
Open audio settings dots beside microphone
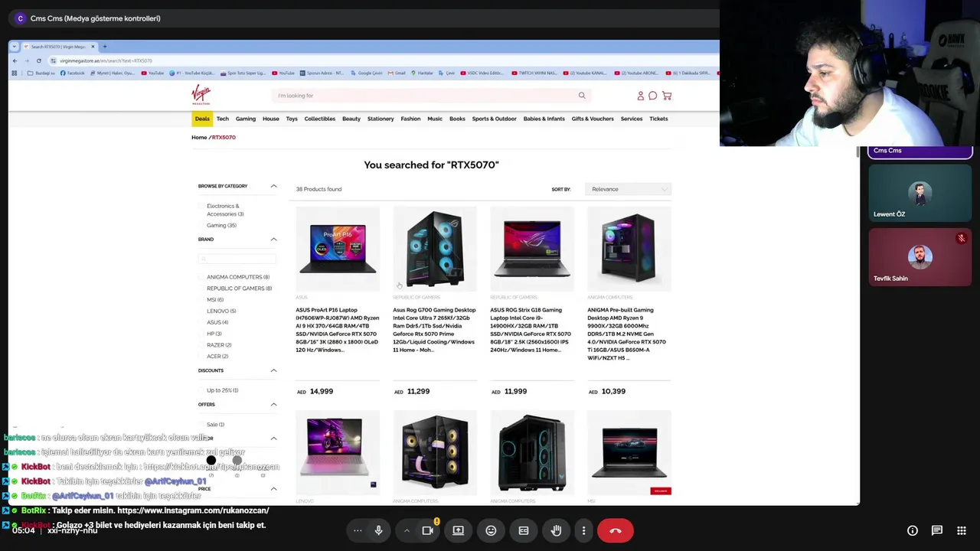point(358,530)
